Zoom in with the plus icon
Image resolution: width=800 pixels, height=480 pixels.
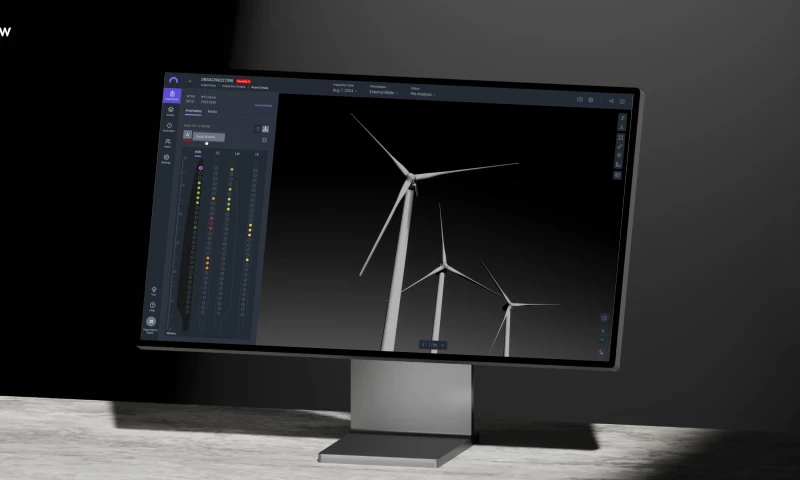tap(603, 331)
